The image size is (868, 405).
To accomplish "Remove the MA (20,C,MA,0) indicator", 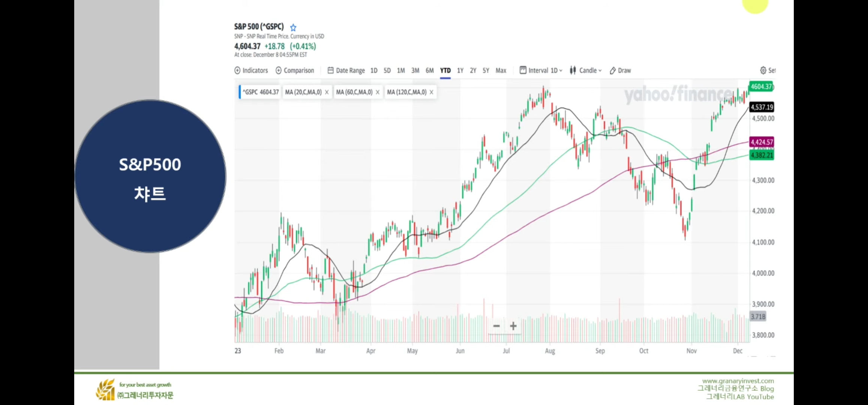I will click(327, 92).
